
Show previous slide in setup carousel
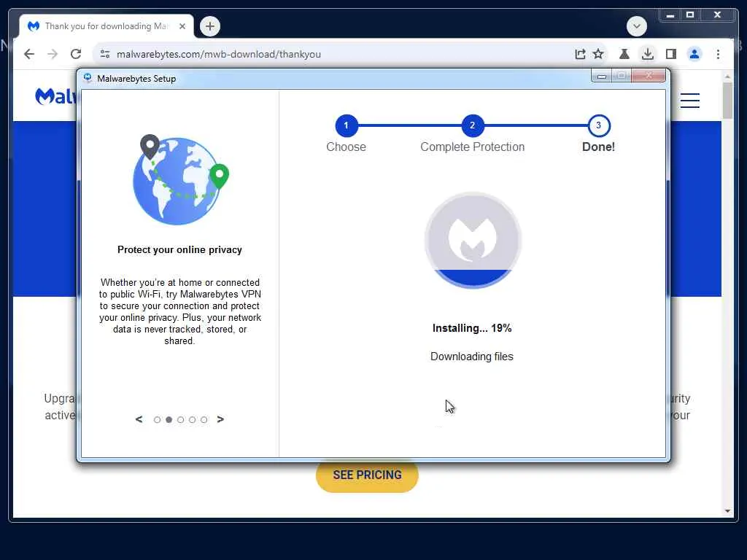[139, 419]
